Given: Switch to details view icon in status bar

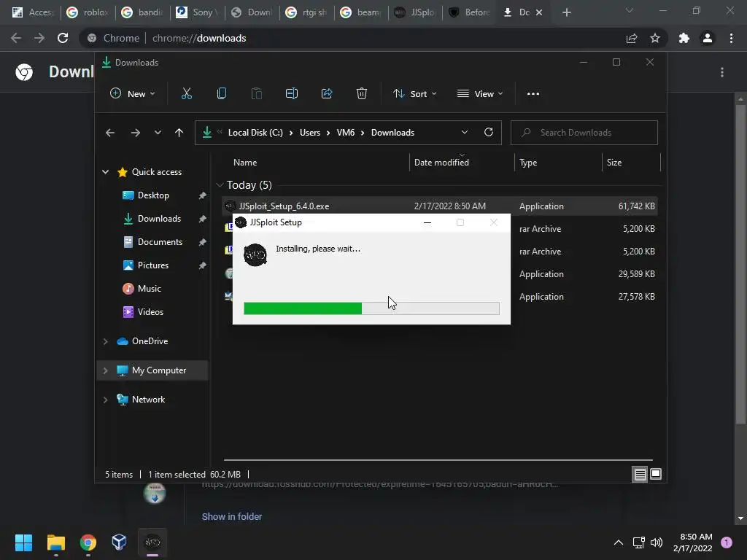Looking at the screenshot, I should tap(640, 474).
